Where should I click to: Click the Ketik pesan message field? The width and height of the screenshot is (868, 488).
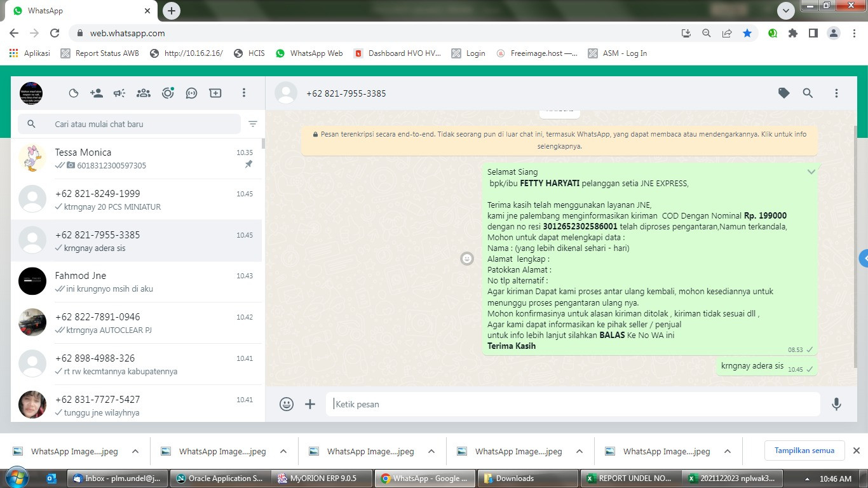pyautogui.click(x=573, y=404)
